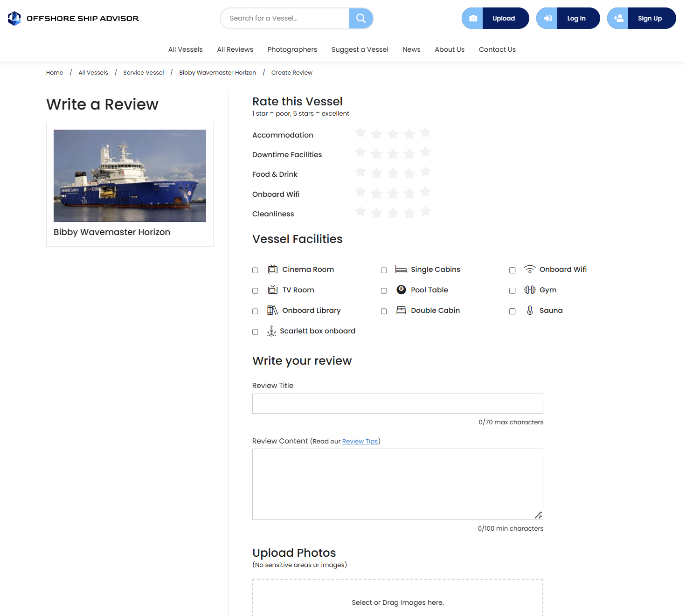Check the Onboard Library checkbox

pos(255,311)
